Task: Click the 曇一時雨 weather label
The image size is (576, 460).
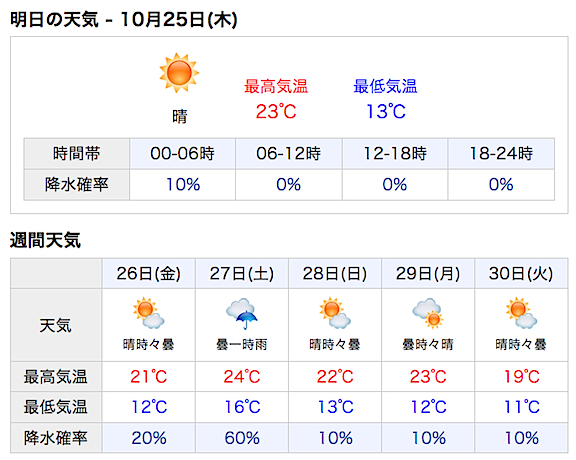Action: point(242,345)
